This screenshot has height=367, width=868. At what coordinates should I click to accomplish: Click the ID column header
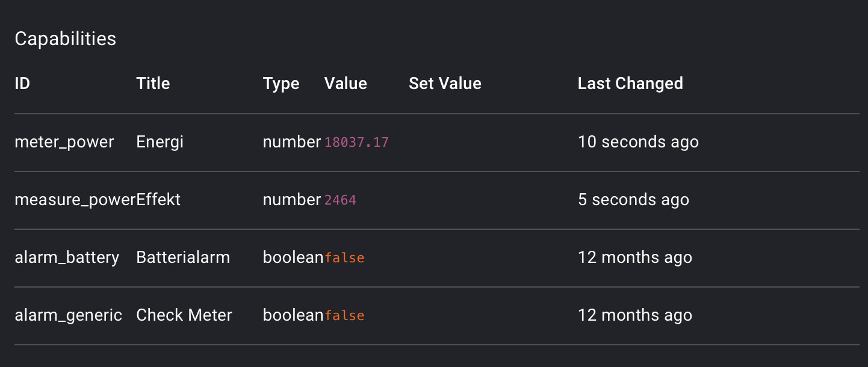click(22, 84)
